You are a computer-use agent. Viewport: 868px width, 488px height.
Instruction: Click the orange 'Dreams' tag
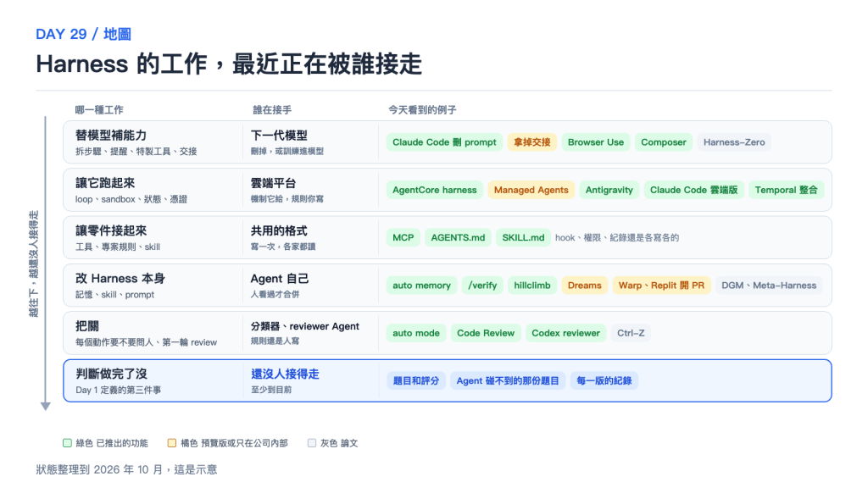584,286
